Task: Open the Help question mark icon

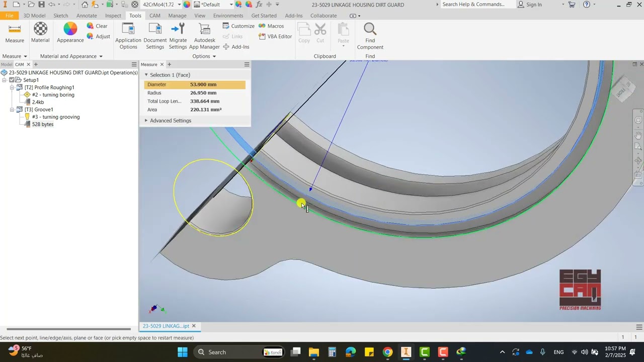Action: pyautogui.click(x=587, y=5)
